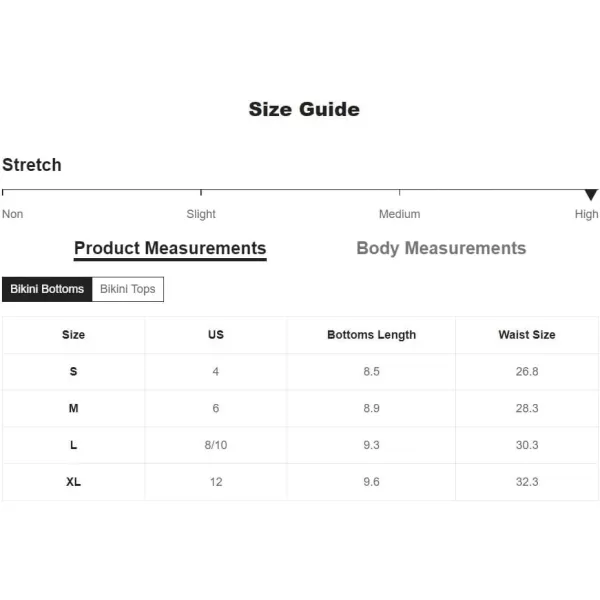Select the size M row label

pos(73,408)
